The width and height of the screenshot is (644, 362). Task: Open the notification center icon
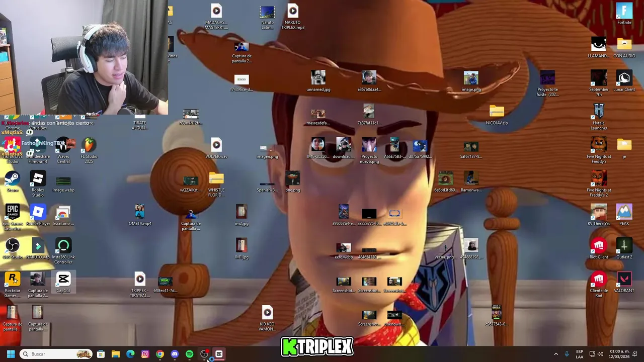[635, 354]
